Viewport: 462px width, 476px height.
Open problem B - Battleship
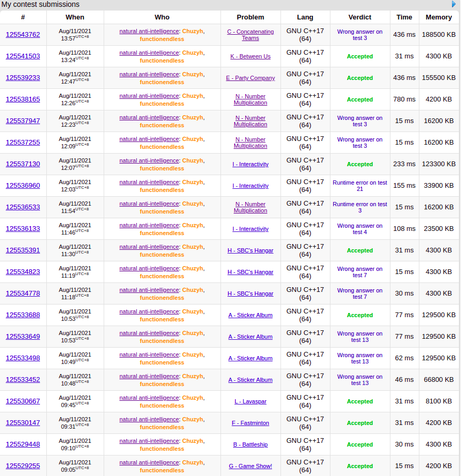[x=250, y=444]
